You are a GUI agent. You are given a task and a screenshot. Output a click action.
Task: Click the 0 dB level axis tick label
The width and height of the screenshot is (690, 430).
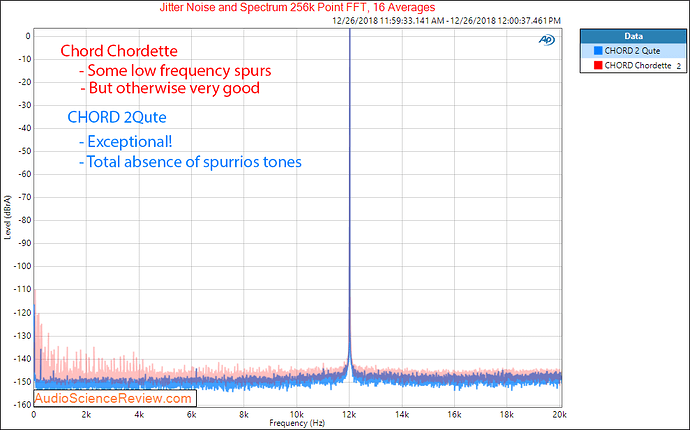coord(28,36)
